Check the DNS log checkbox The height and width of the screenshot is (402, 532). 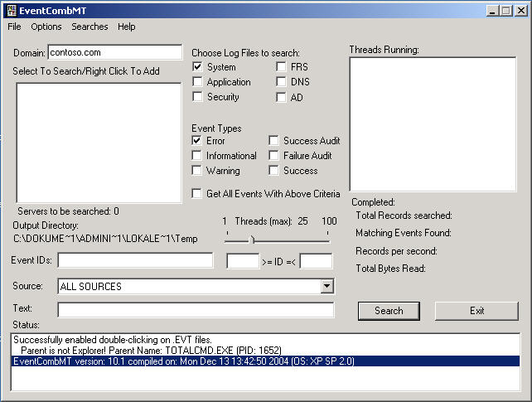point(281,82)
